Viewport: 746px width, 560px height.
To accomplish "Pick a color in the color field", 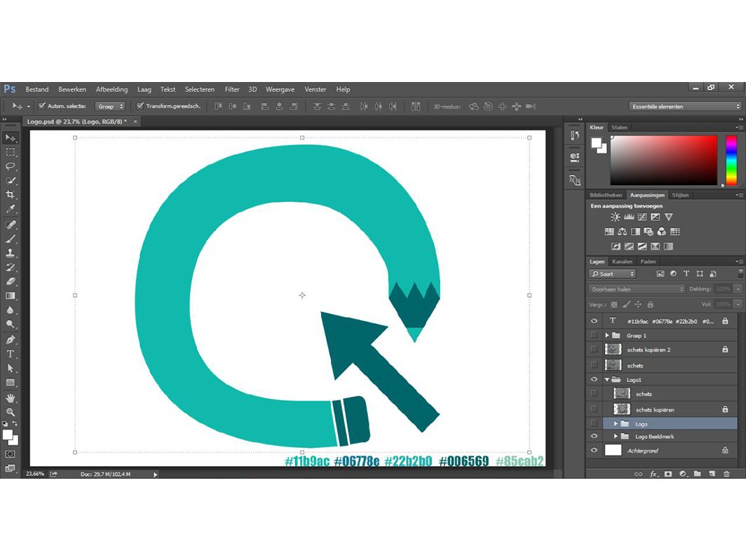I will coord(664,161).
